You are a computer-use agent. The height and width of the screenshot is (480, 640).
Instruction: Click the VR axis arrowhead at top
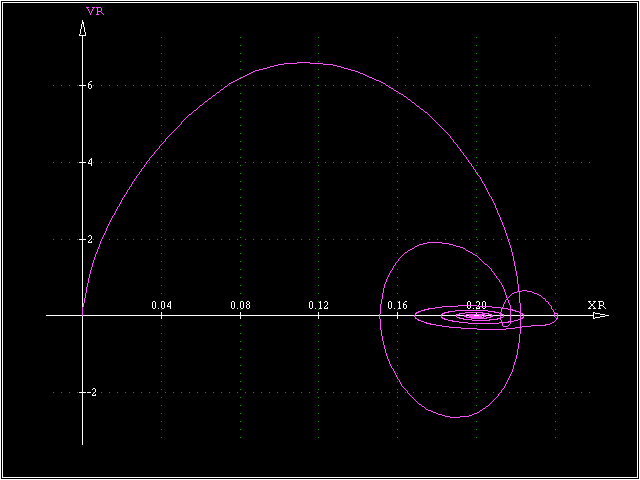[82, 28]
